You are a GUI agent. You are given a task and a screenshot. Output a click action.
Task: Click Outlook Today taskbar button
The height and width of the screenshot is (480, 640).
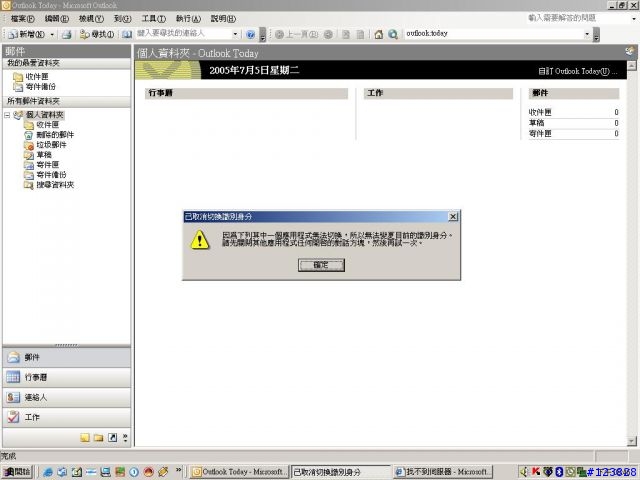click(239, 472)
